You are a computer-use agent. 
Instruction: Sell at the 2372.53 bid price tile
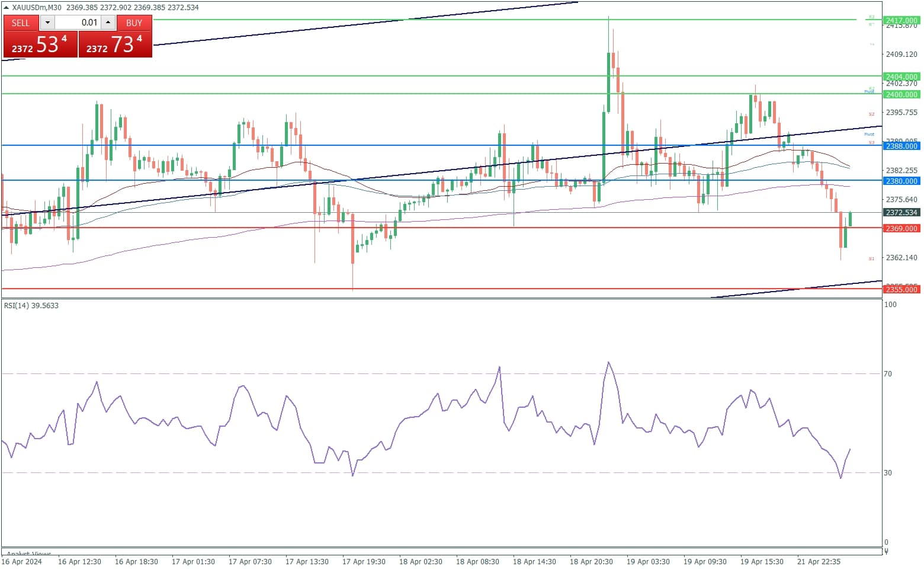pos(40,44)
